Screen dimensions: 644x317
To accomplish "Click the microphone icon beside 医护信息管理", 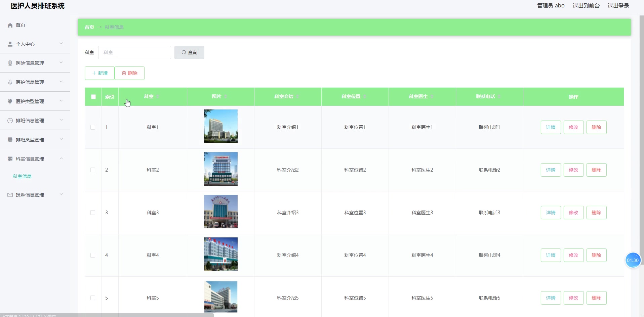I will [10, 82].
